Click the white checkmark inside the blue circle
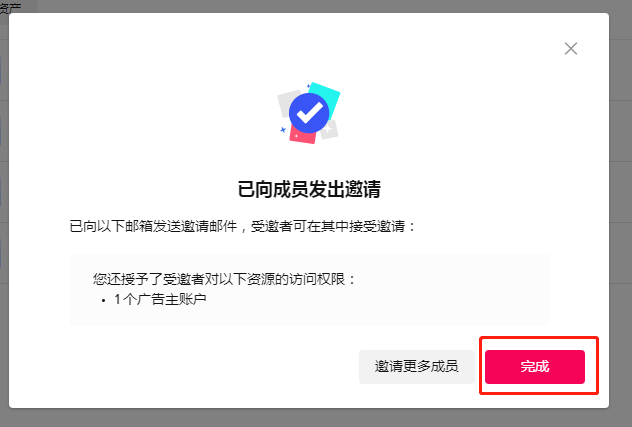This screenshot has width=632, height=427. 310,113
